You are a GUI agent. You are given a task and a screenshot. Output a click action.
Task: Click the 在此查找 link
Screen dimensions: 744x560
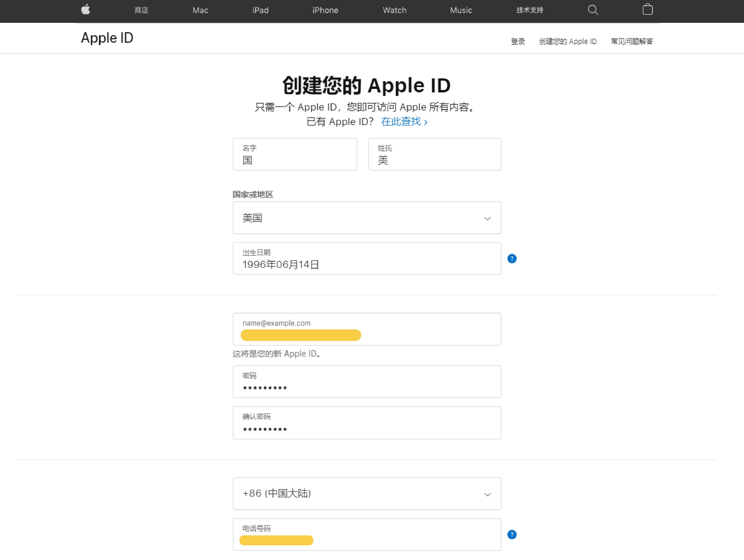[404, 122]
